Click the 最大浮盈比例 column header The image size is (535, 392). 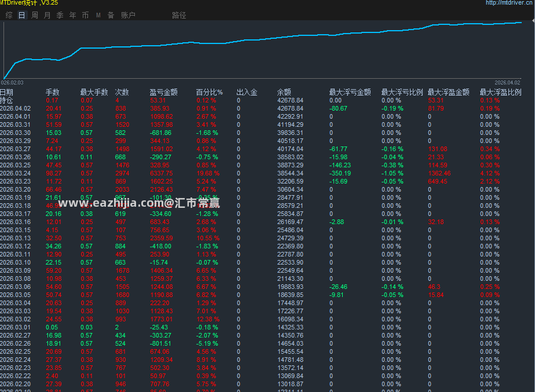(500, 92)
